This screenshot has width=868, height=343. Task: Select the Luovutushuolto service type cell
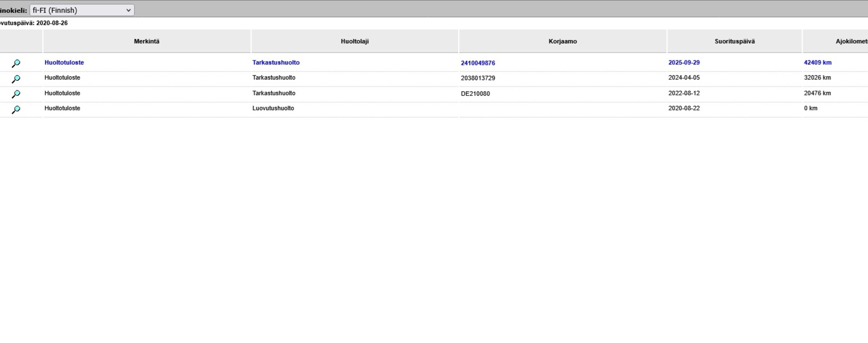pos(273,108)
